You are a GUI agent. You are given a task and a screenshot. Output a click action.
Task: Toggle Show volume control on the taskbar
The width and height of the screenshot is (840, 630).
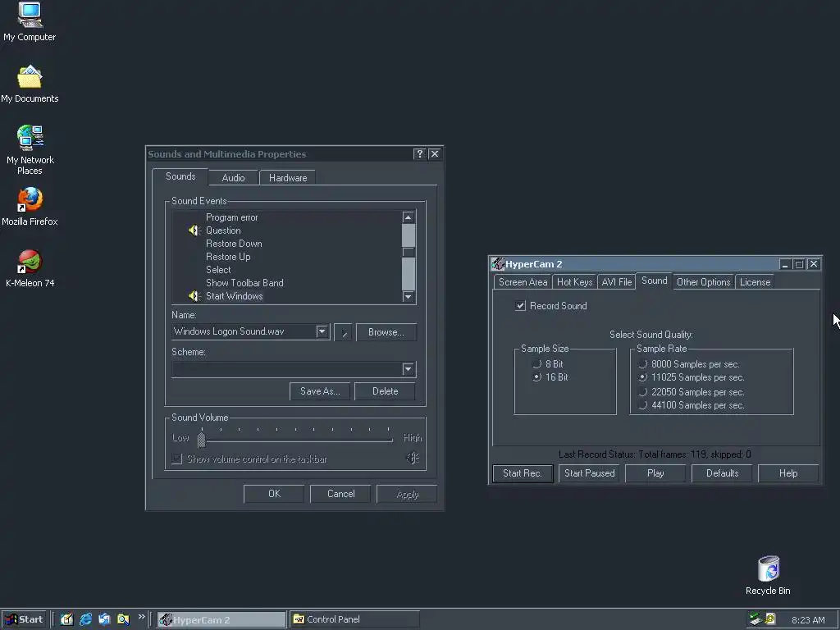[177, 459]
